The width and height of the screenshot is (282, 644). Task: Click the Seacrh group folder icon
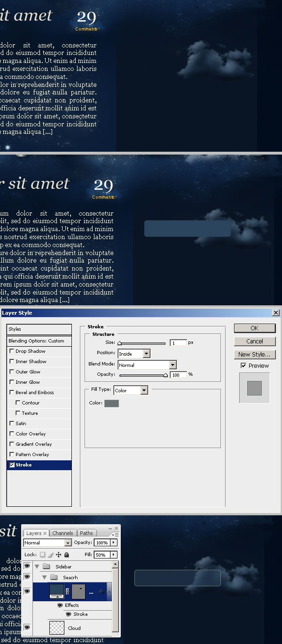coord(54,577)
